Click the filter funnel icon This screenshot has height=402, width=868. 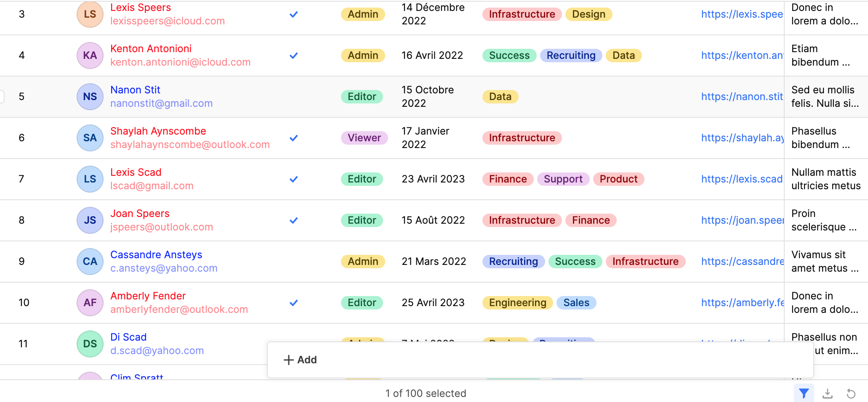[x=804, y=394]
